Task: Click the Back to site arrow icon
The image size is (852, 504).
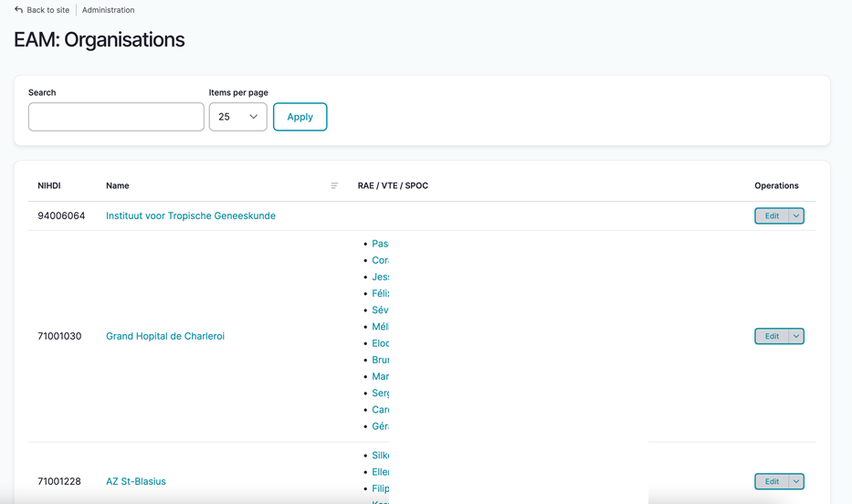Action: point(18,10)
